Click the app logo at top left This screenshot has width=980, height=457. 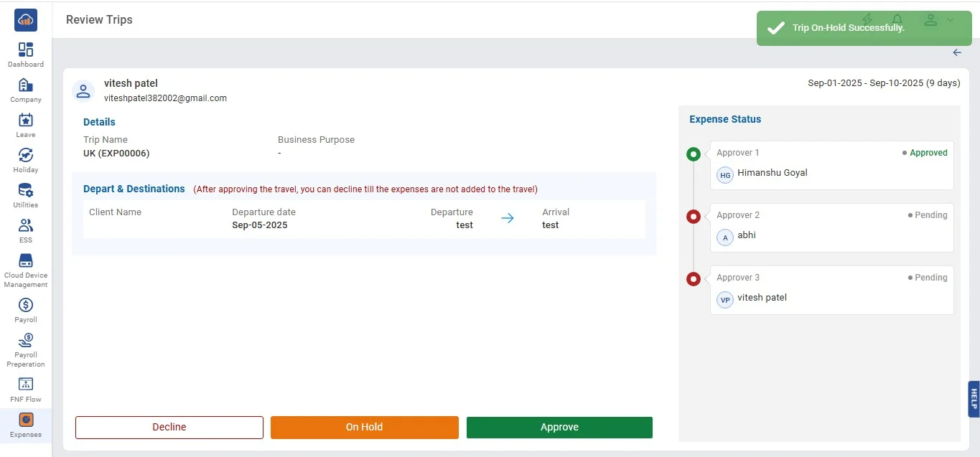click(26, 20)
